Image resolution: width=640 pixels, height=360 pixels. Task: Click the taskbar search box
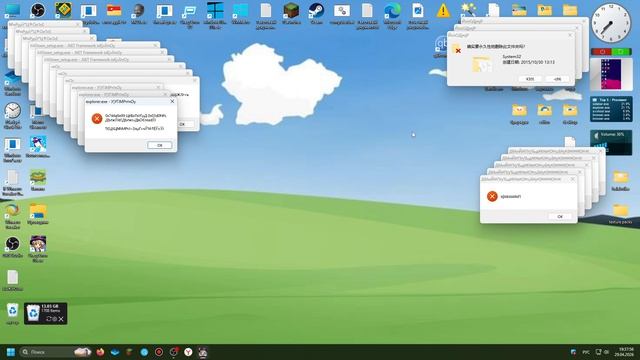click(x=55, y=352)
